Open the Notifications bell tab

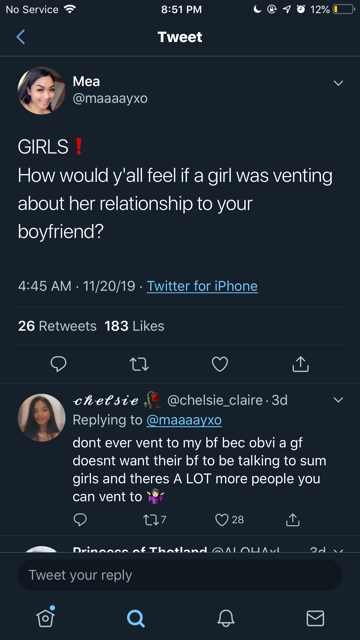225,618
